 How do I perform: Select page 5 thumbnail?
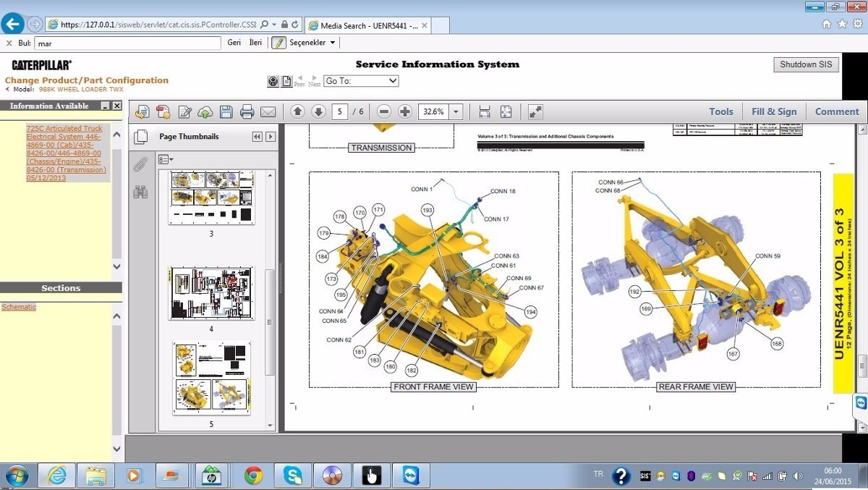pyautogui.click(x=211, y=379)
